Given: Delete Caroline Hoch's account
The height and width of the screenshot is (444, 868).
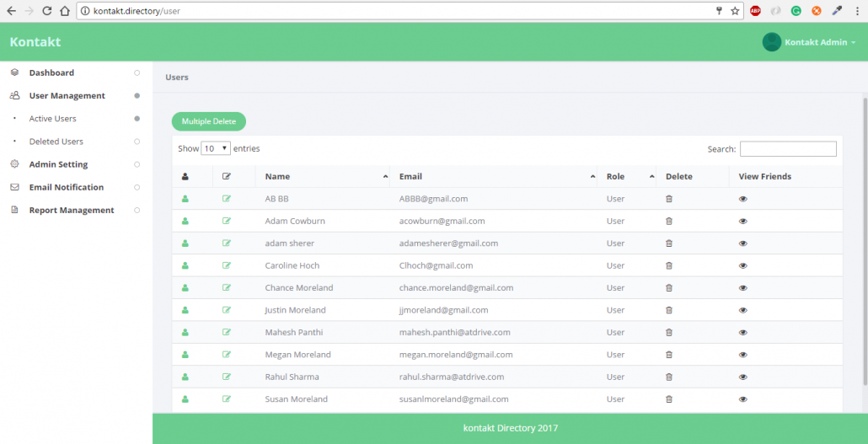Looking at the screenshot, I should click(669, 265).
